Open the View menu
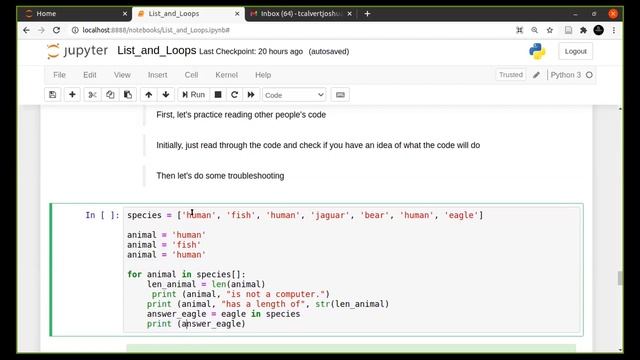 pos(122,75)
